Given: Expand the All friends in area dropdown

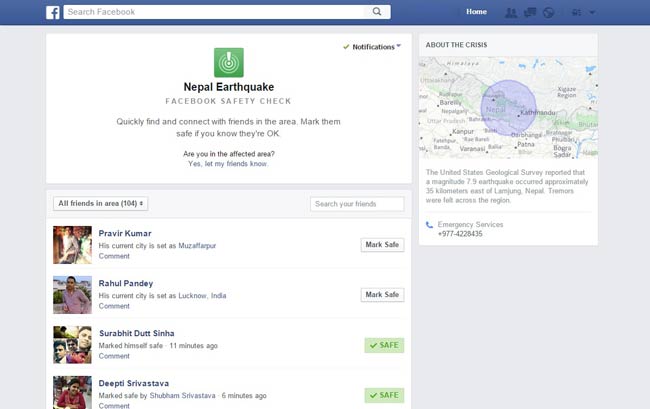Looking at the screenshot, I should [x=100, y=204].
